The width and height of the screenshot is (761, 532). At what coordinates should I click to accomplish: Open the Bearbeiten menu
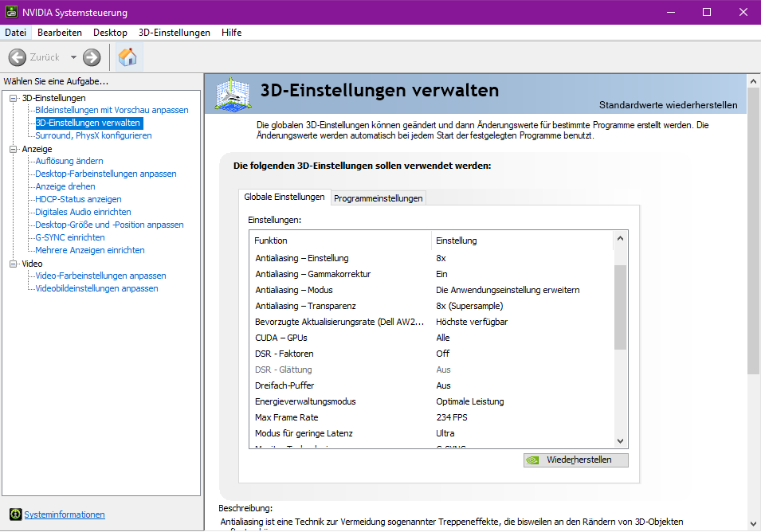tap(60, 33)
